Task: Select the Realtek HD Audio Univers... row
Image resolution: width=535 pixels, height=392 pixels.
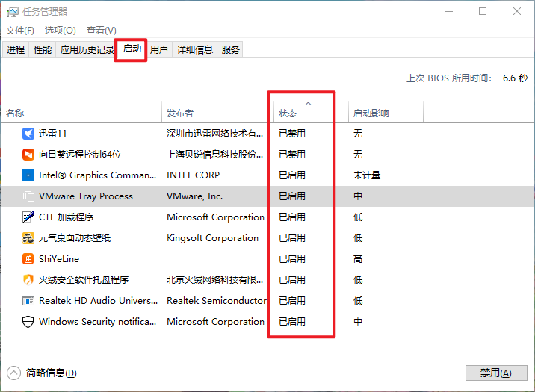Action: tap(267, 301)
